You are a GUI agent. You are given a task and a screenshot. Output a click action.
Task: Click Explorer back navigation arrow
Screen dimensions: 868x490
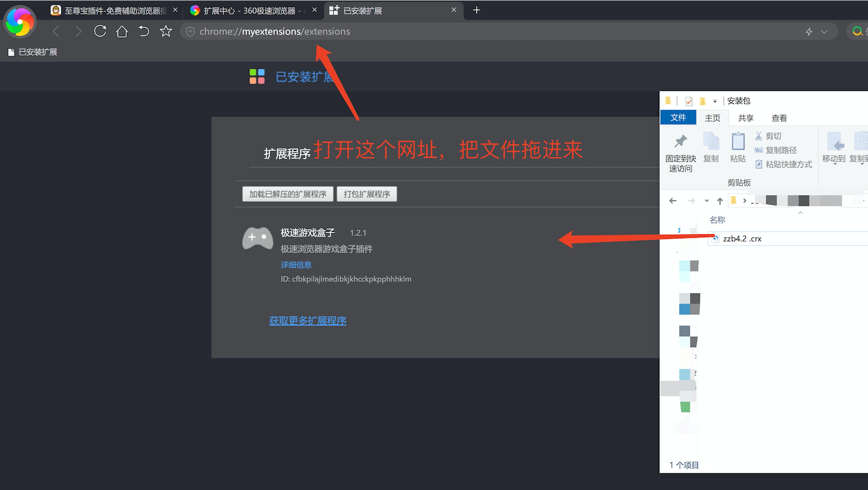[x=672, y=201]
